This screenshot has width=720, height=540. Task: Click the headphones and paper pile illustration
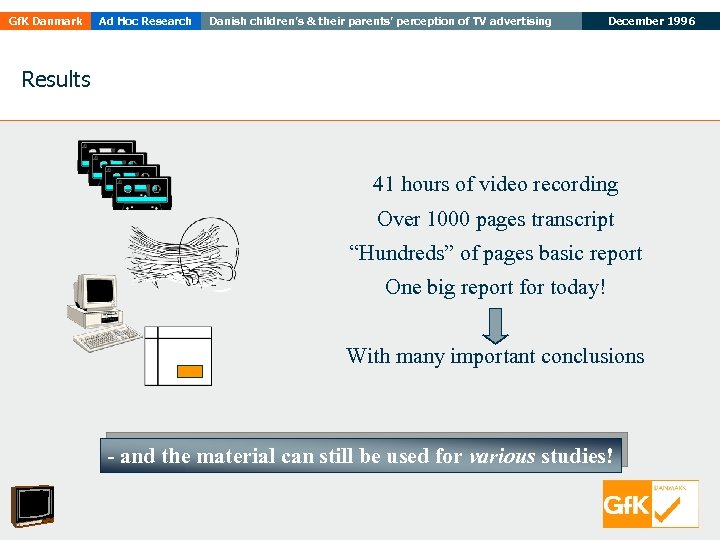[x=183, y=254]
